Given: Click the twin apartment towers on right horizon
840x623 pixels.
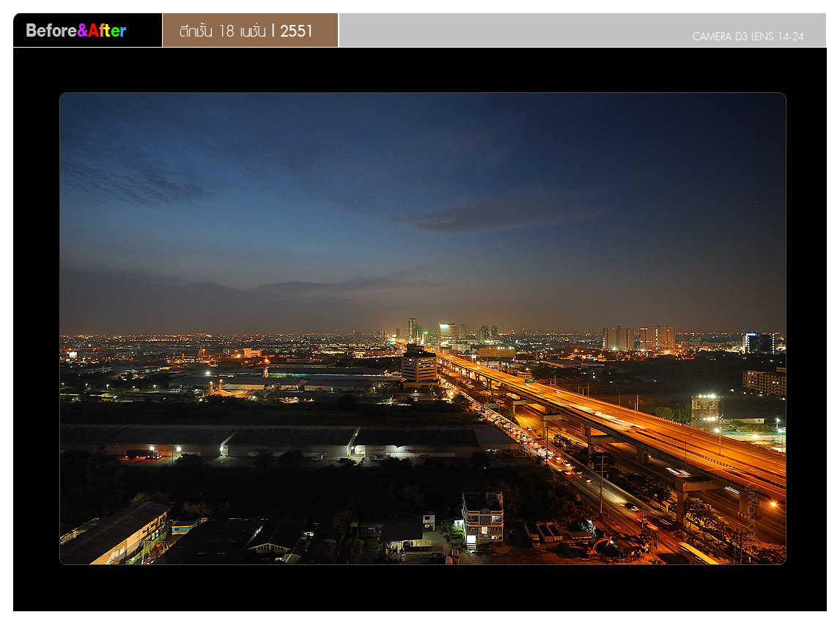Looking at the screenshot, I should [638, 339].
